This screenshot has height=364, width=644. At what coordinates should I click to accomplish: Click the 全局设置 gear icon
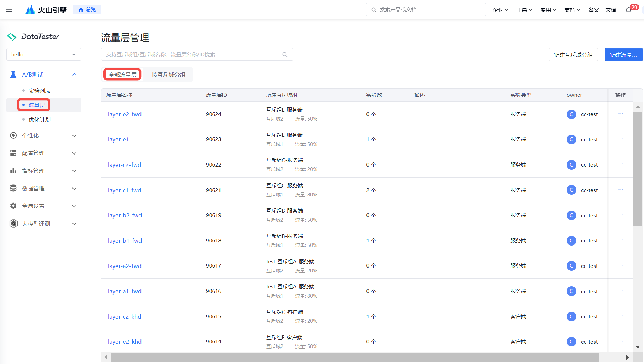click(x=13, y=206)
